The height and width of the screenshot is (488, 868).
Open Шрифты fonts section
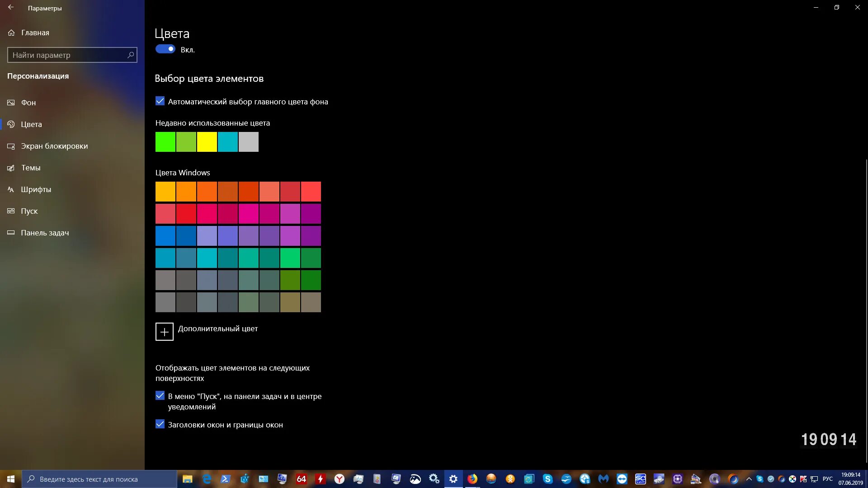(36, 189)
